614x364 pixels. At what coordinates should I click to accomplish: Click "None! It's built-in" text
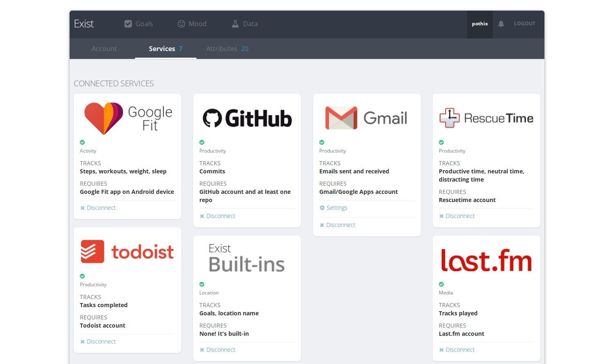224,334
